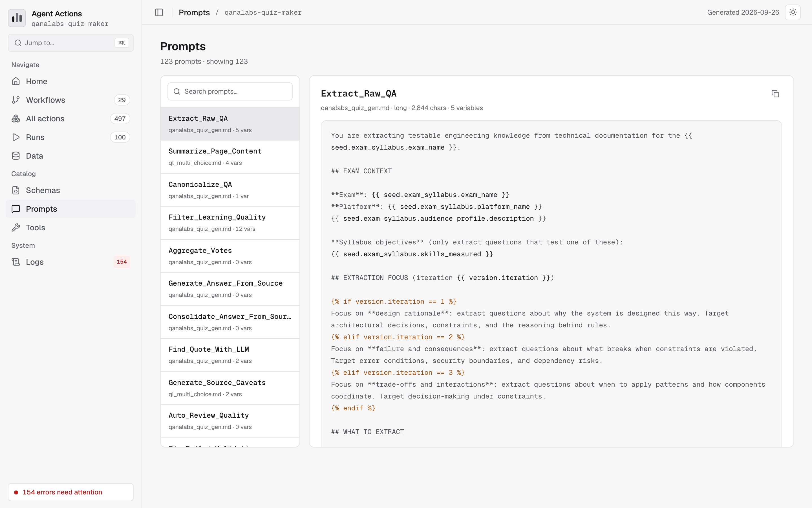Screen dimensions: 812x508
Task: Select the Summarize_Page_Content prompt
Action: click(230, 157)
